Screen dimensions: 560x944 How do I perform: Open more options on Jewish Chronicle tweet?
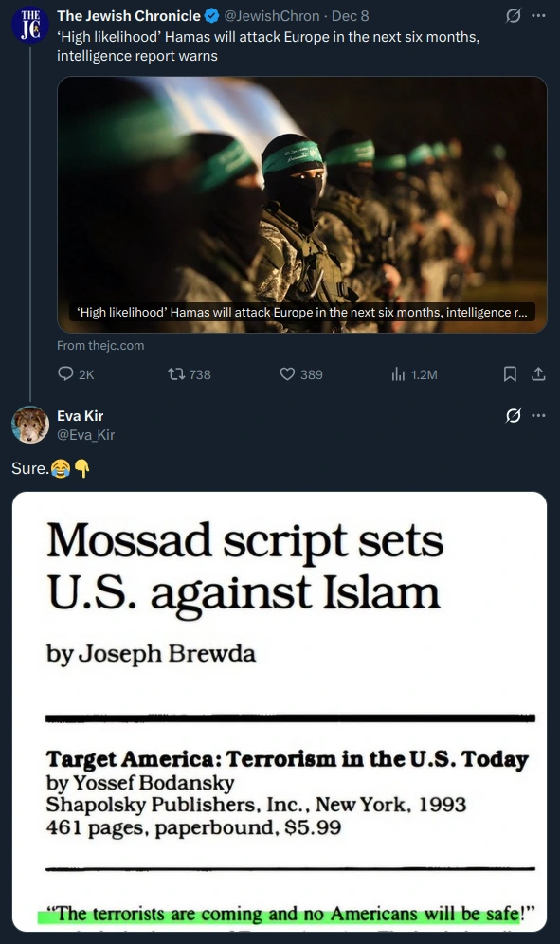coord(538,16)
